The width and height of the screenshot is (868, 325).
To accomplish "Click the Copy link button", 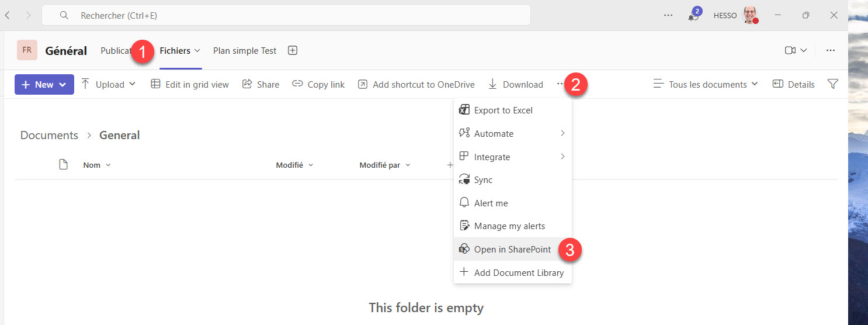I will point(319,85).
